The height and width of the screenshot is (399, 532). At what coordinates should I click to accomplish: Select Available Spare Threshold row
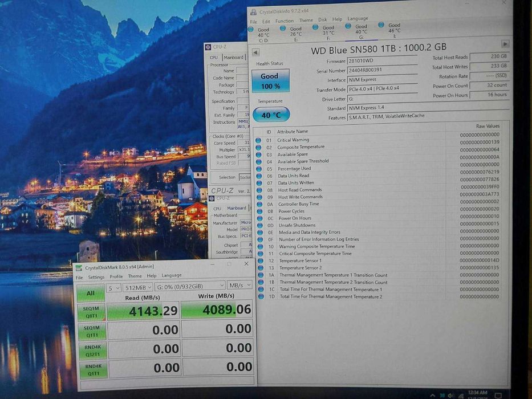378,161
